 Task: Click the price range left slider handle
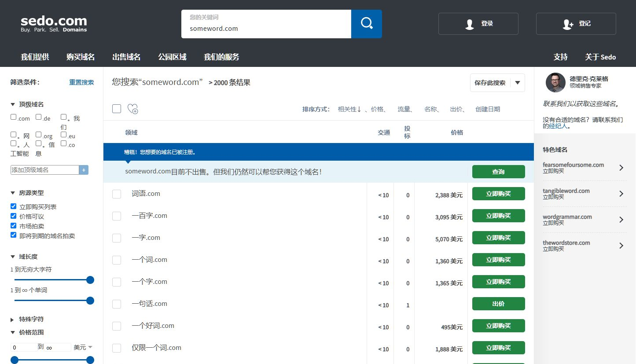(x=15, y=360)
